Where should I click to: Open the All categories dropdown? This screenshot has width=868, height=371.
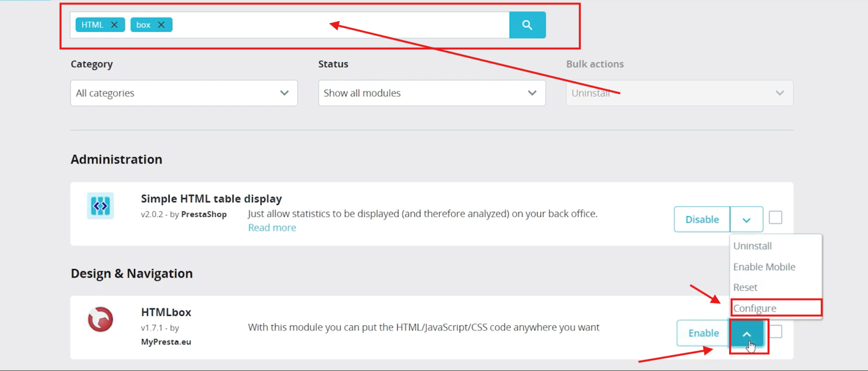pos(184,93)
